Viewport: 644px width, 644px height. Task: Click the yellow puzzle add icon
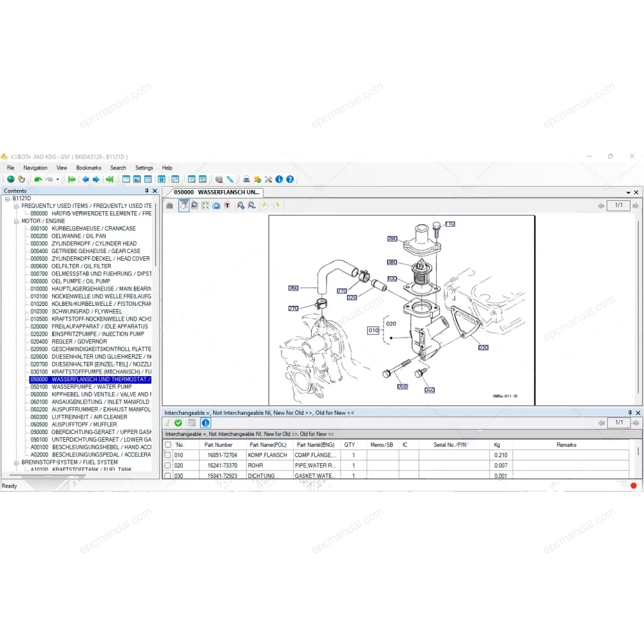(x=258, y=179)
